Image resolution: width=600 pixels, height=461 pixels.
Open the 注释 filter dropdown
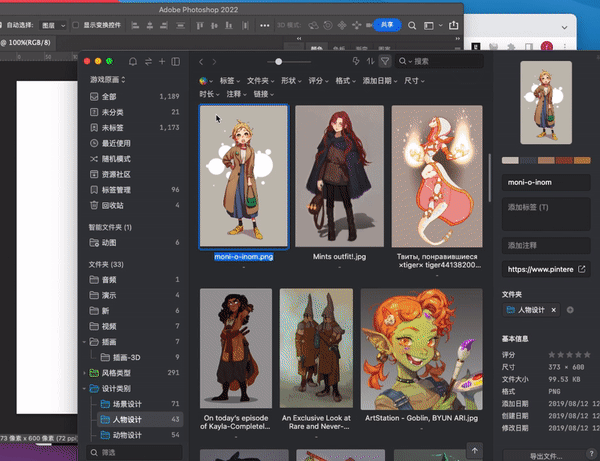point(236,94)
